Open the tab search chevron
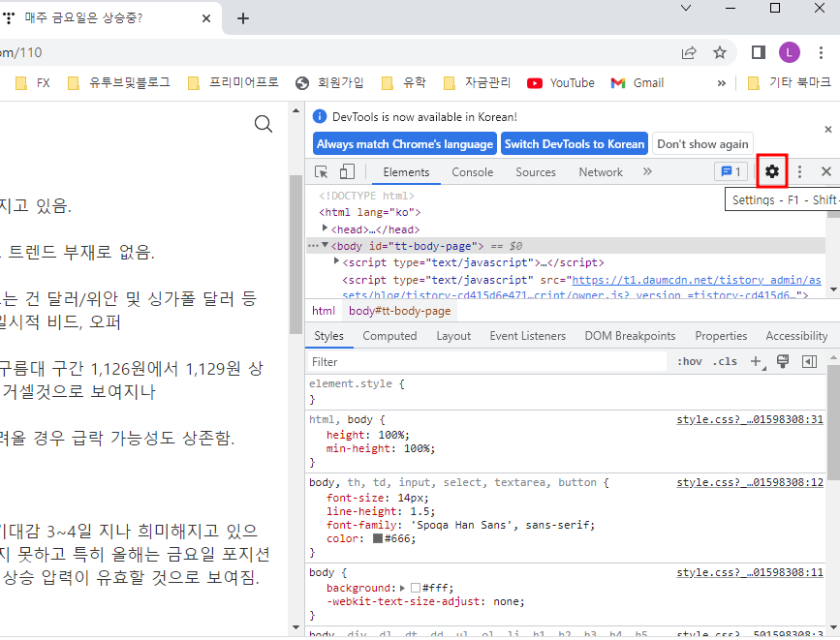 click(686, 8)
